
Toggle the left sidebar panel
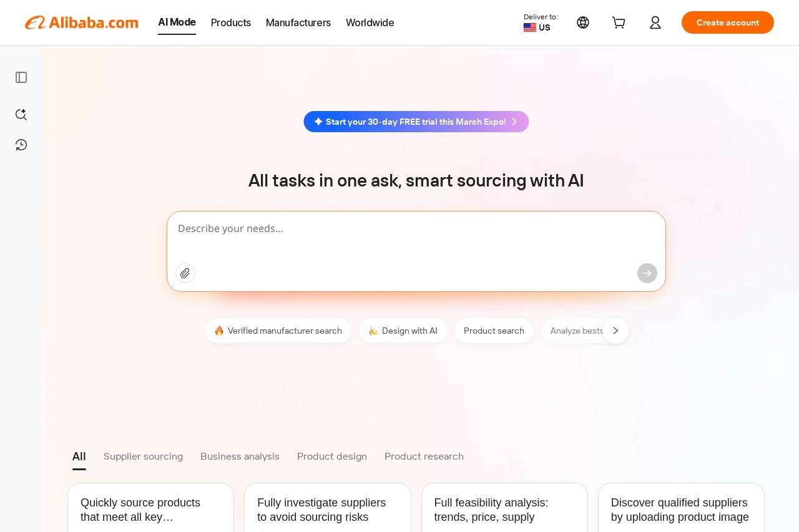tap(21, 77)
